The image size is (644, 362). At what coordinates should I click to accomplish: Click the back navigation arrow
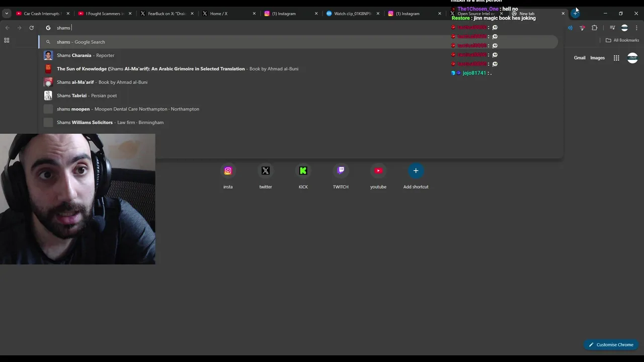tap(7, 28)
